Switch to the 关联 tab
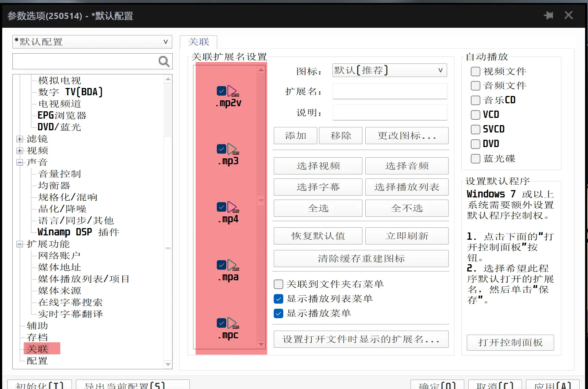This screenshot has height=389, width=588. click(x=199, y=42)
